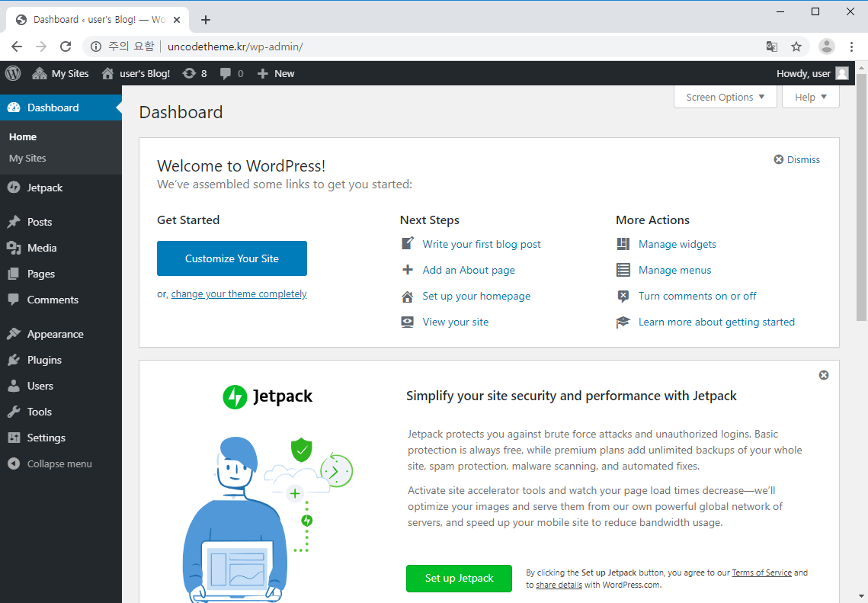Open the Pages sidebar icon
The image size is (868, 603).
click(14, 274)
